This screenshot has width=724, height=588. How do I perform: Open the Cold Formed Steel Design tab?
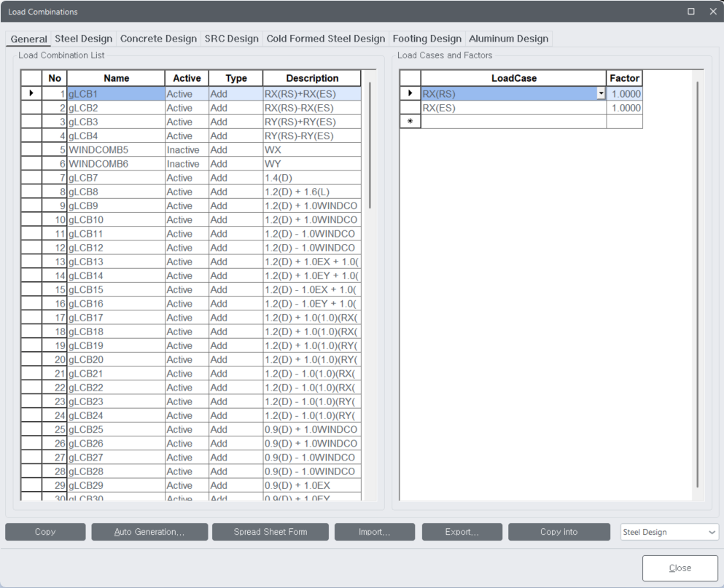(x=325, y=39)
